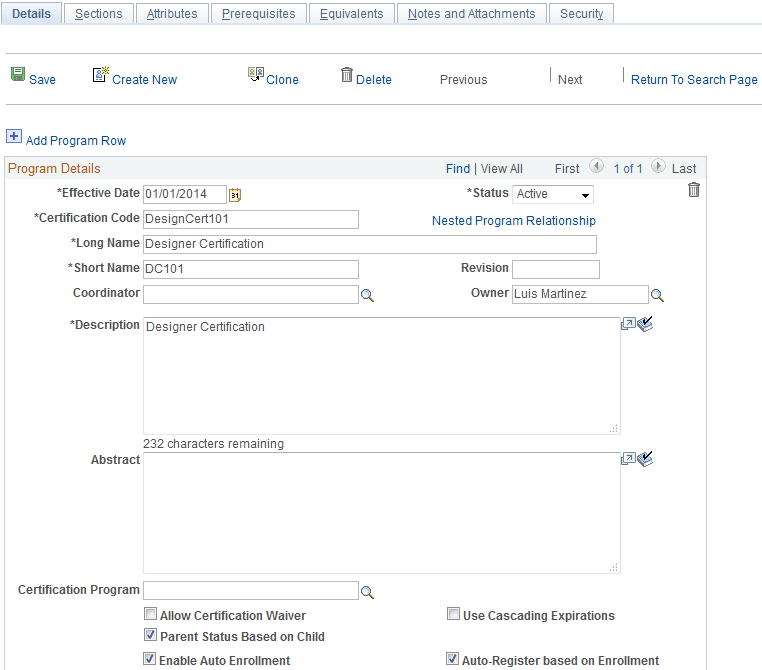The image size is (762, 670).
Task: Click the Add Program Row link
Action: [x=76, y=141]
